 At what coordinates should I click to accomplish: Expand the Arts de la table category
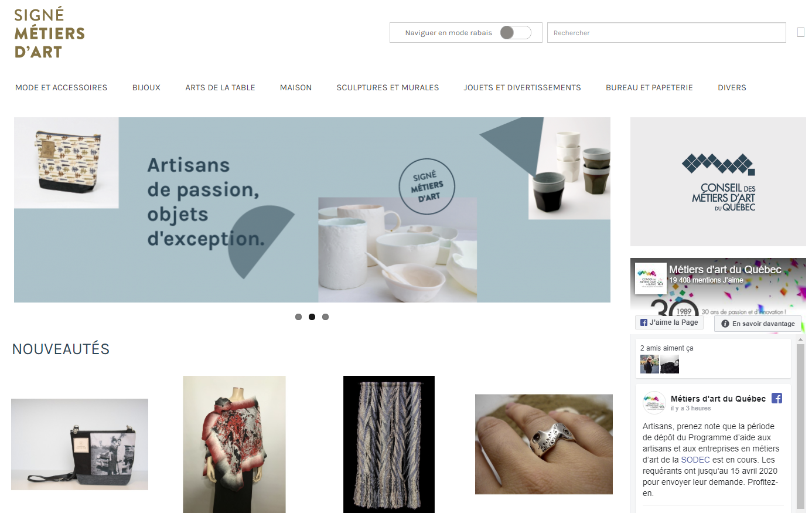tap(220, 88)
